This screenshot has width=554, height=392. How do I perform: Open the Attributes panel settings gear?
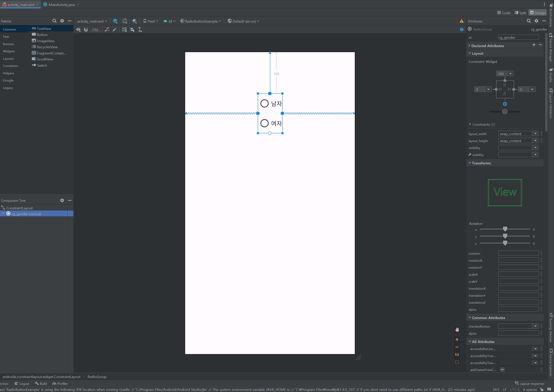(536, 21)
